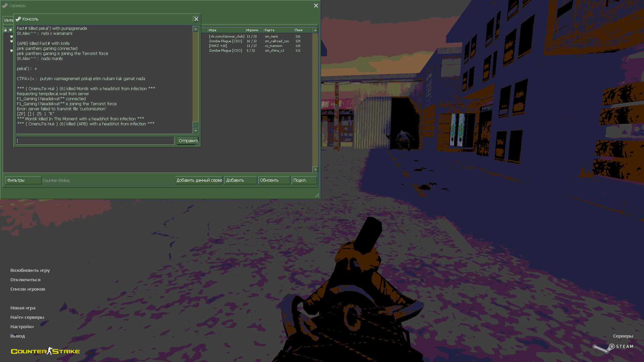Open the Фильтры filters button
644x362 pixels.
[x=23, y=180]
